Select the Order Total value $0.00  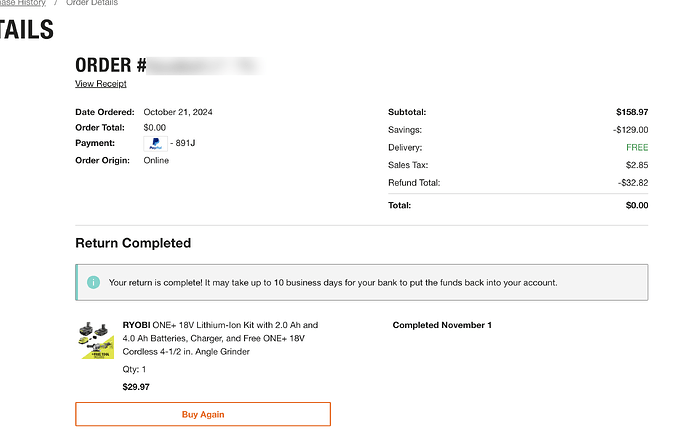(154, 128)
